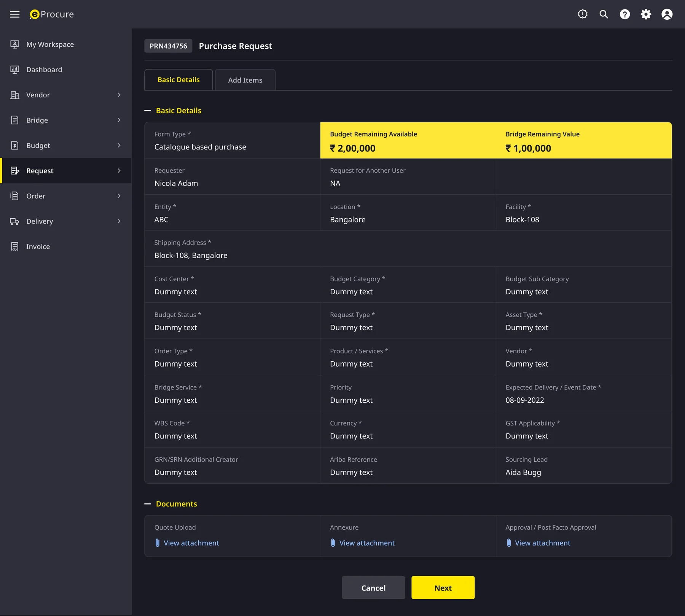
Task: Open the alerts notification icon
Action: [583, 14]
